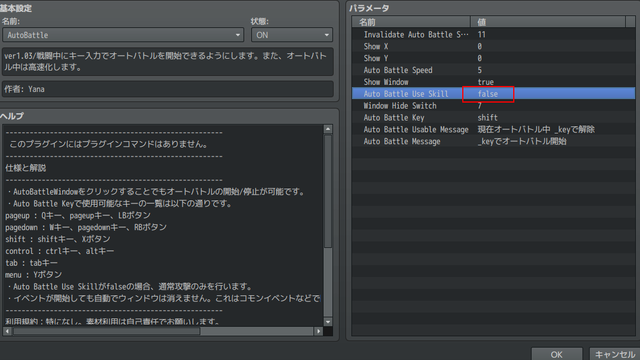
Task: Click the 仕様と解説 heading in the help text
Action: (25, 168)
